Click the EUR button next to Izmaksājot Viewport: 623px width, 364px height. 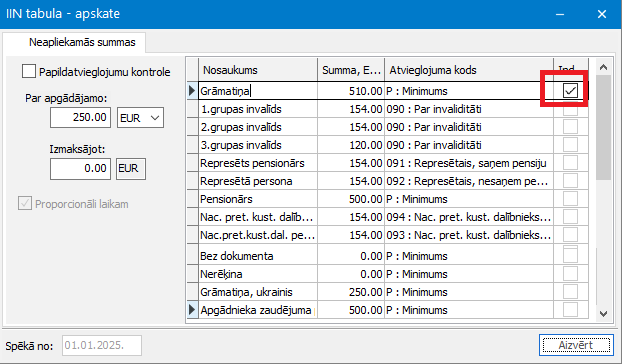coord(131,168)
